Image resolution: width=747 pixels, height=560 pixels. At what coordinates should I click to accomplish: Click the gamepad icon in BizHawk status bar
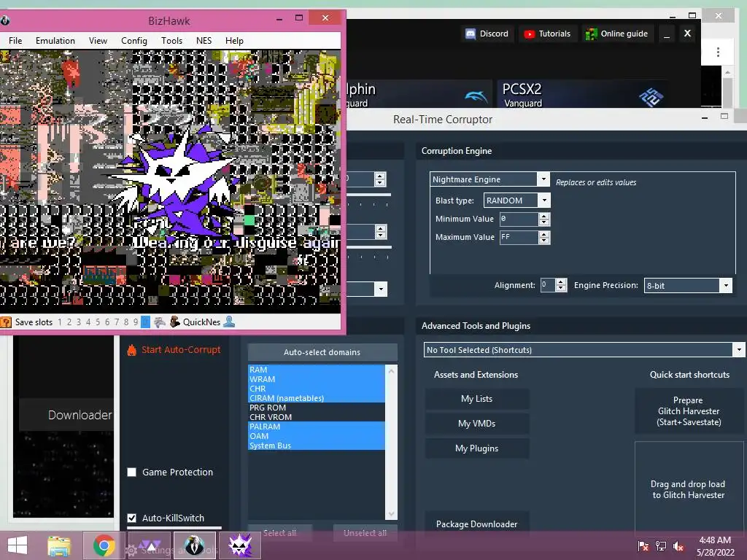(x=160, y=322)
